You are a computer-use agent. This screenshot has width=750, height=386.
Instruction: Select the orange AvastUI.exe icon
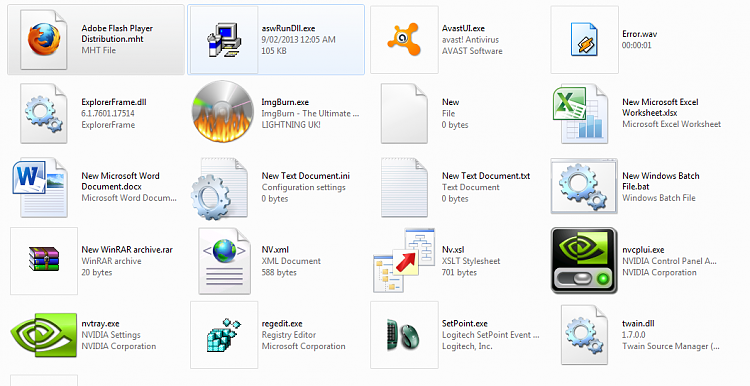point(404,40)
